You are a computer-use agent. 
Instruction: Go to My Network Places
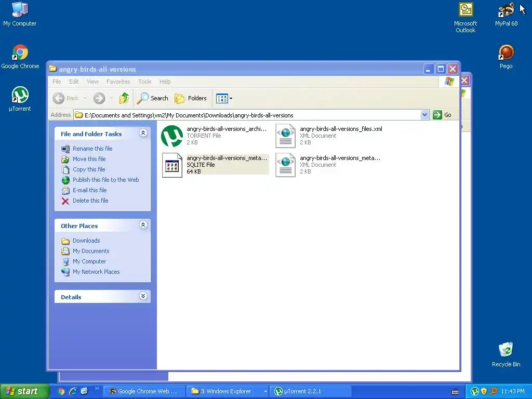pyautogui.click(x=90, y=272)
